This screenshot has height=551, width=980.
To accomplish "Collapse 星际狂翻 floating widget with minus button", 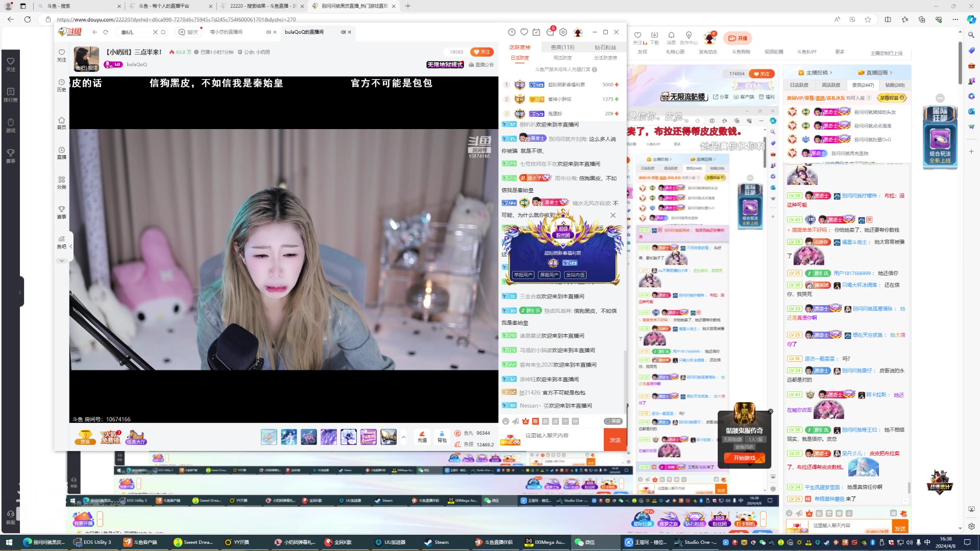I will coord(940,98).
